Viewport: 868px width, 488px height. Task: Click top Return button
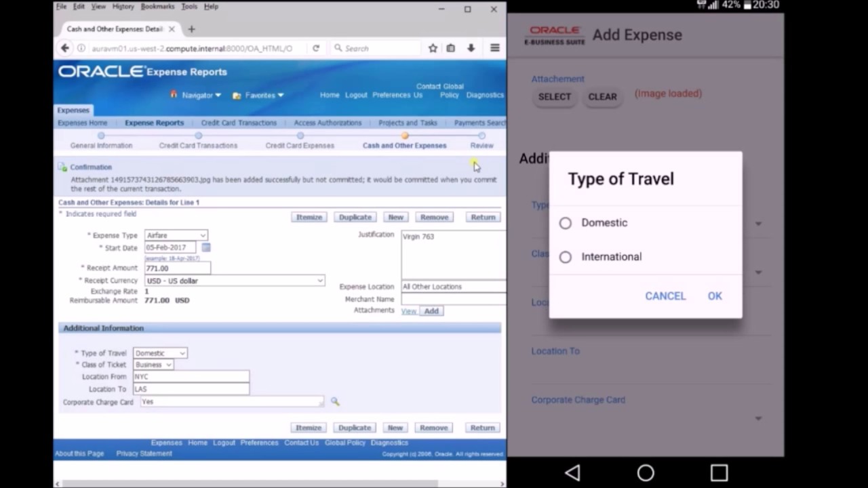tap(483, 218)
